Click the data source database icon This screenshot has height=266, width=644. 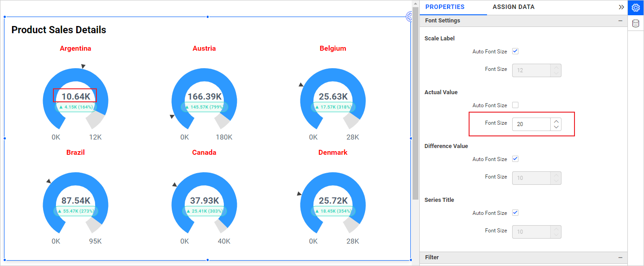click(635, 24)
